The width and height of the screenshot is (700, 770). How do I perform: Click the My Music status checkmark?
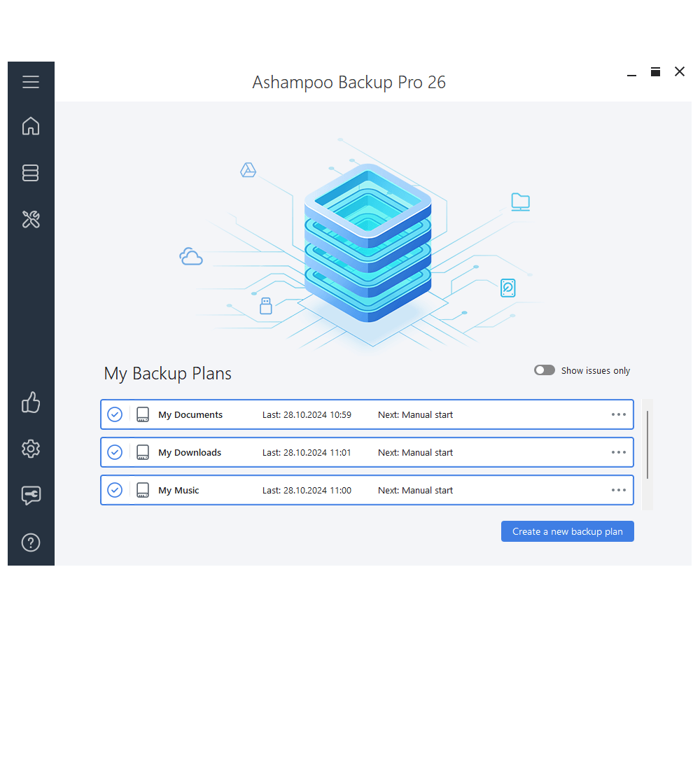(115, 490)
